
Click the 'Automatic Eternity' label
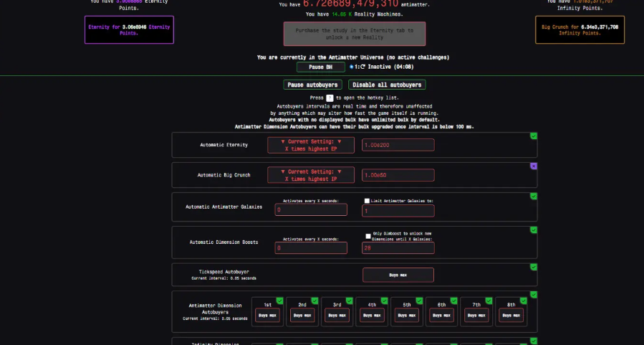tap(224, 145)
